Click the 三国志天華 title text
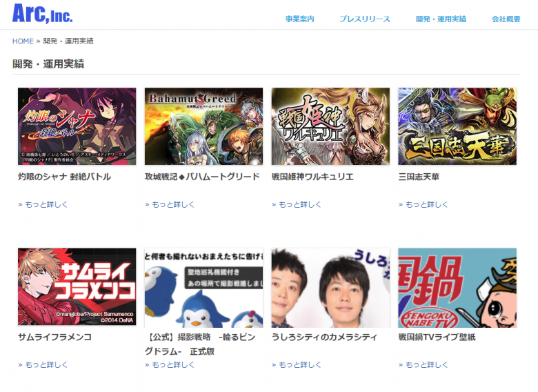Image resolution: width=538 pixels, height=392 pixels. (419, 177)
